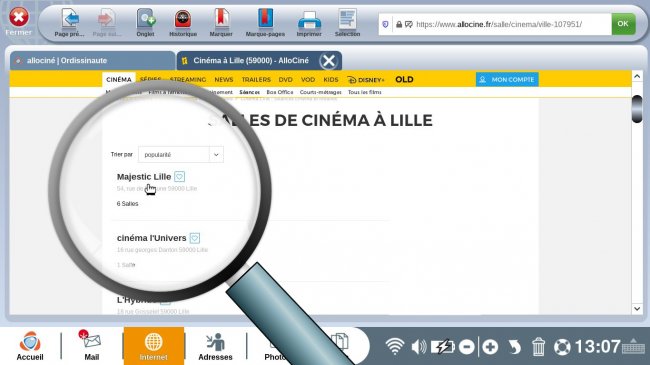Click scrollbar down arrow
The width and height of the screenshot is (650, 365).
[x=637, y=309]
